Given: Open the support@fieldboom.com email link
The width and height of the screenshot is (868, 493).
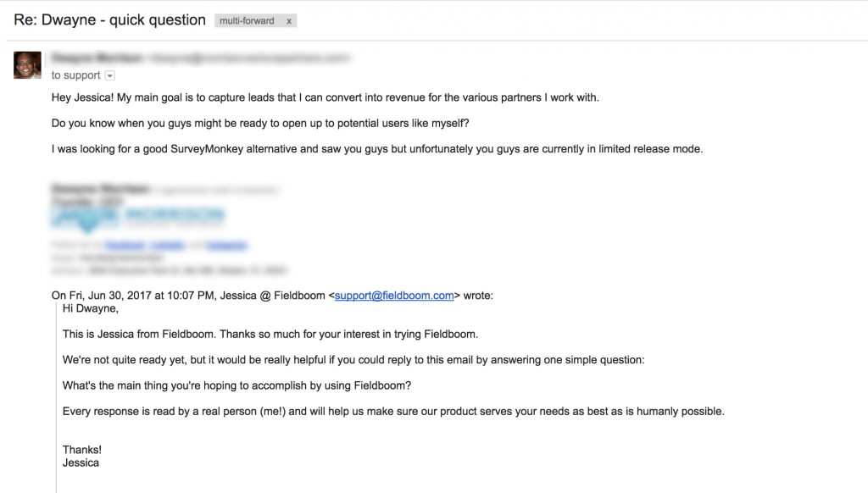Looking at the screenshot, I should point(394,296).
